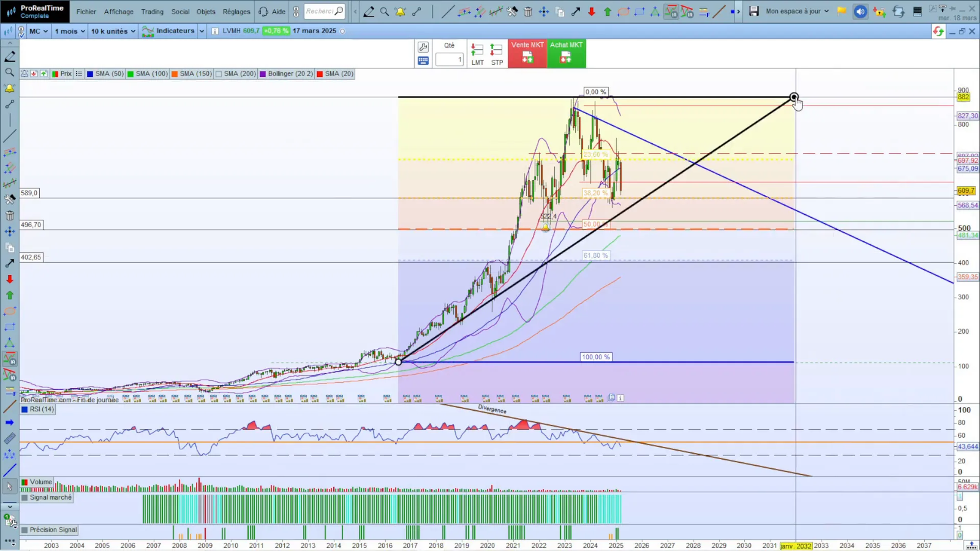Select the green up arrow tool in top toolbar
The width and height of the screenshot is (980, 551).
(x=608, y=11)
